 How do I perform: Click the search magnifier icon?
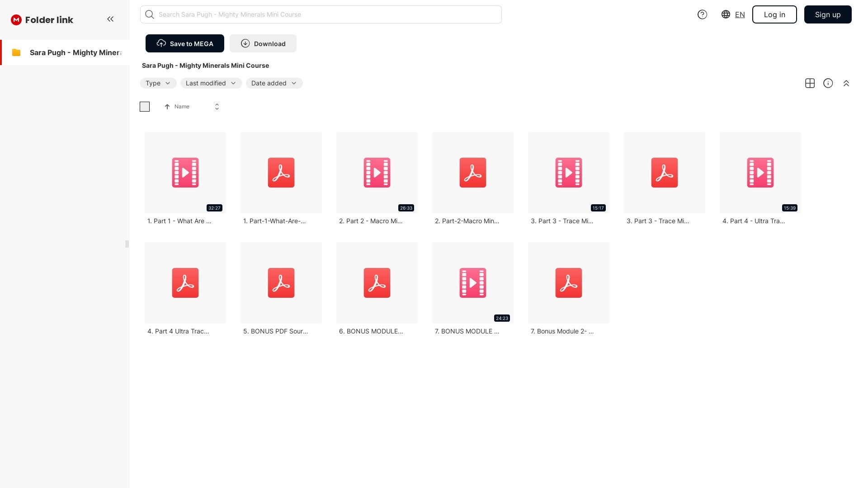pyautogui.click(x=150, y=14)
